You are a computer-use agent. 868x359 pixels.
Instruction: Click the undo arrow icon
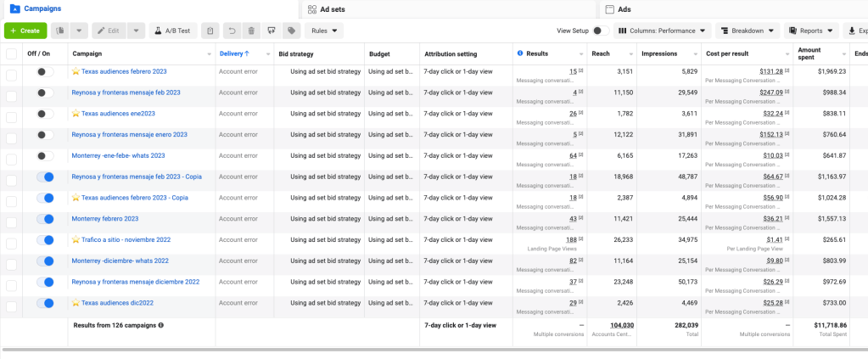coord(232,31)
